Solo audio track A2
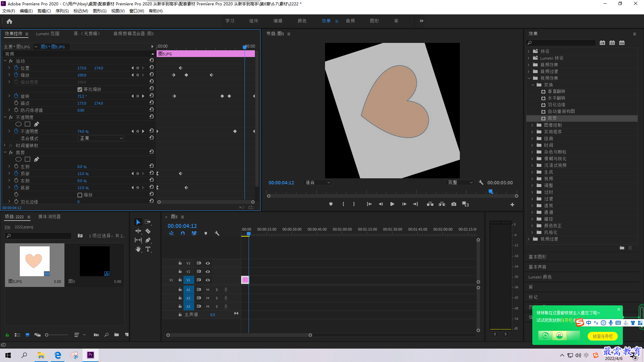Screen dimensions: 644x362 (217, 298)
